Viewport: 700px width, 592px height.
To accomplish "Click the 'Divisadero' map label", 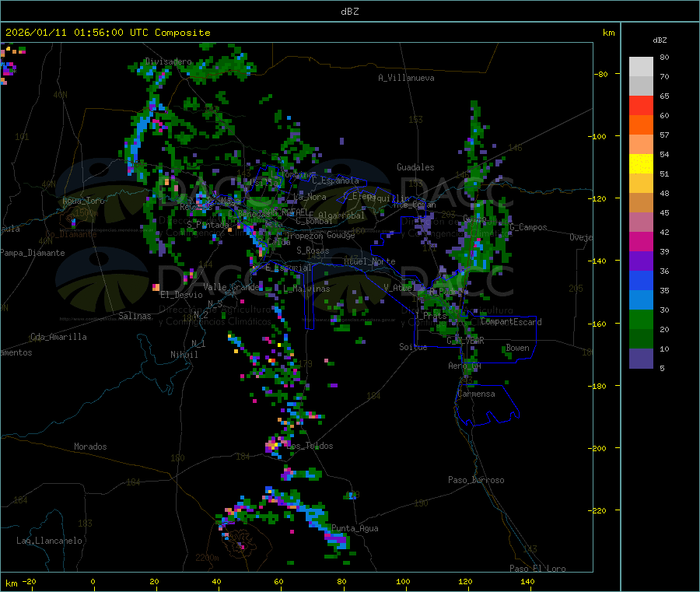I will [168, 61].
